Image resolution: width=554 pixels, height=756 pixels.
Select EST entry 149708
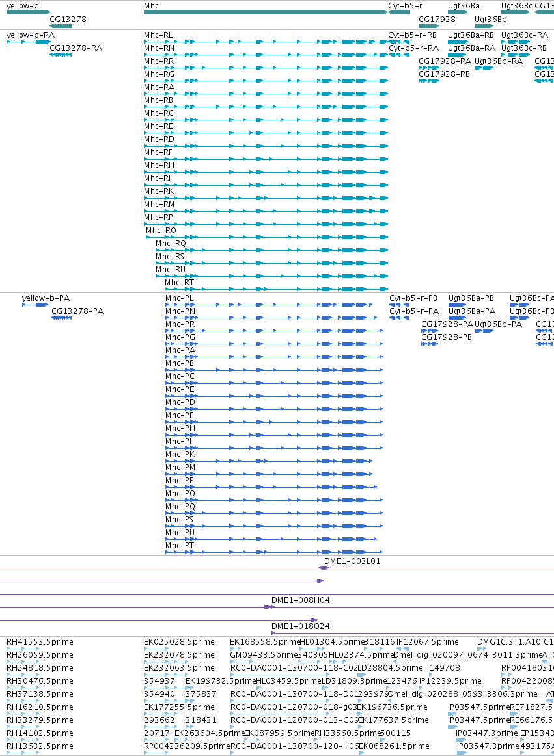pyautogui.click(x=445, y=668)
